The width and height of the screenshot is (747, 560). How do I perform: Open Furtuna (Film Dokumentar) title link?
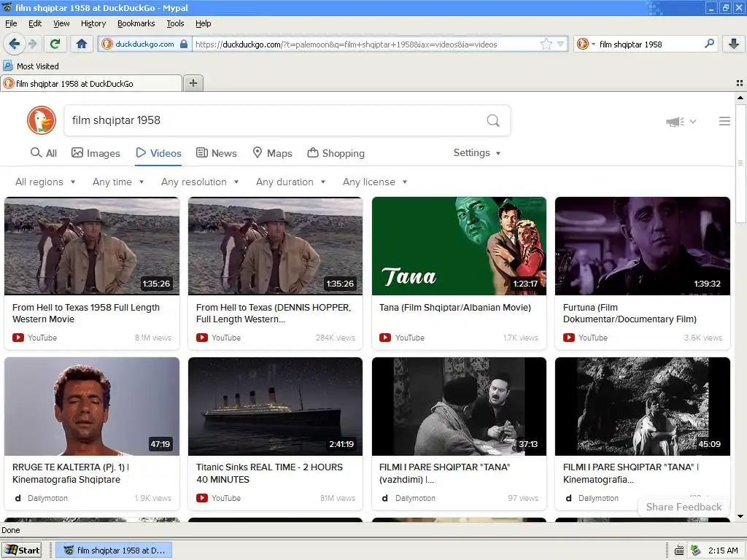pyautogui.click(x=630, y=314)
